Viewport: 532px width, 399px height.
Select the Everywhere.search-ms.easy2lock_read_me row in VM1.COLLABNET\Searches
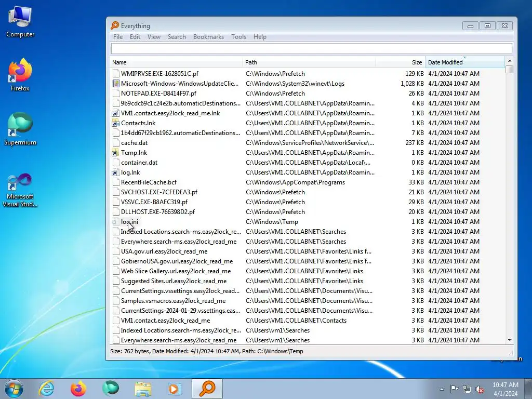(x=179, y=242)
